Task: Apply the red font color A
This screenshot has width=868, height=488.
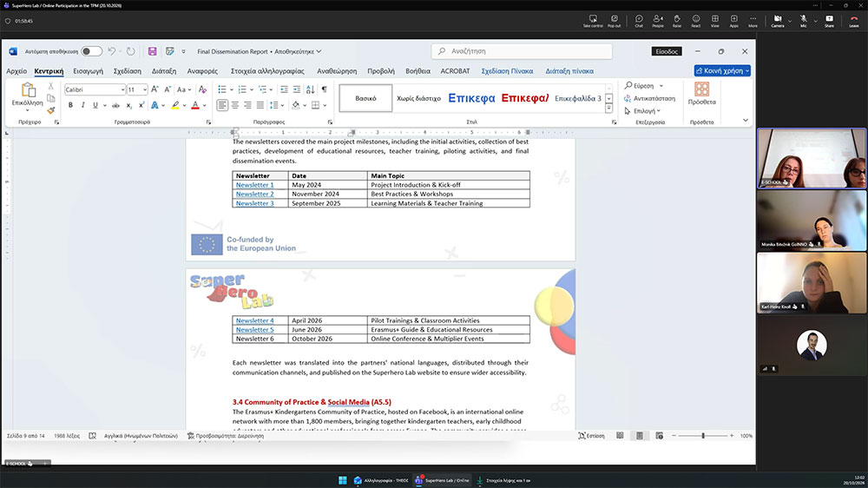Action: pyautogui.click(x=194, y=105)
